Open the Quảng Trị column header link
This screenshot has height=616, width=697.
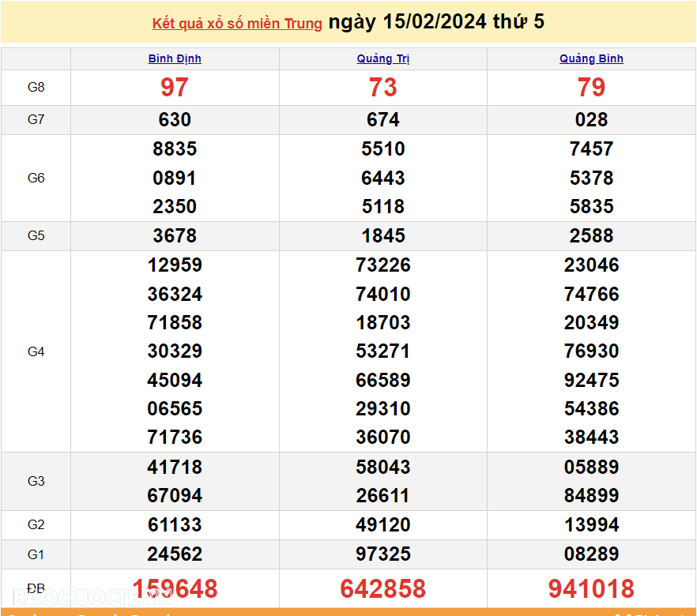pyautogui.click(x=382, y=58)
